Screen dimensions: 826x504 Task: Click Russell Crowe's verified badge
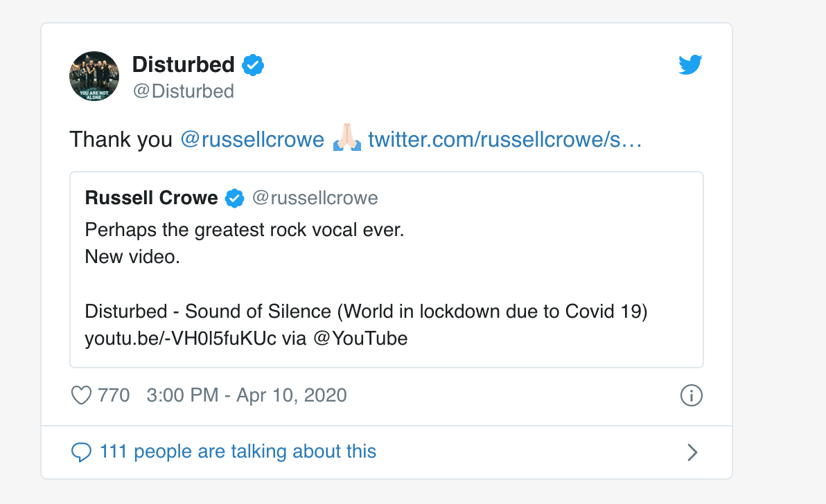(234, 198)
